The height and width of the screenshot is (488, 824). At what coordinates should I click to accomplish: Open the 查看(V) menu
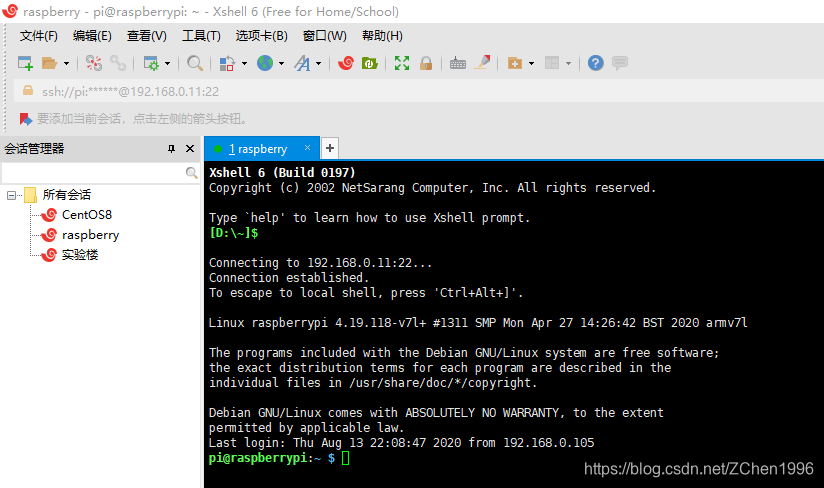click(x=147, y=36)
